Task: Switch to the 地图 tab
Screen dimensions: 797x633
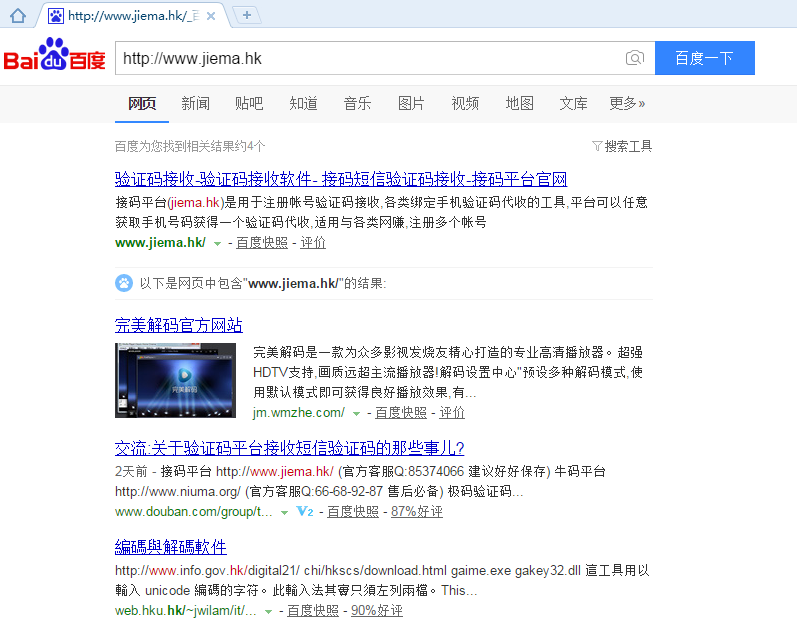Action: [519, 104]
